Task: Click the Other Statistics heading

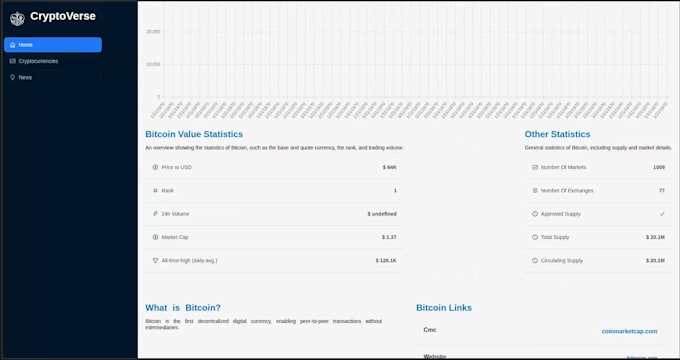Action: [x=557, y=134]
